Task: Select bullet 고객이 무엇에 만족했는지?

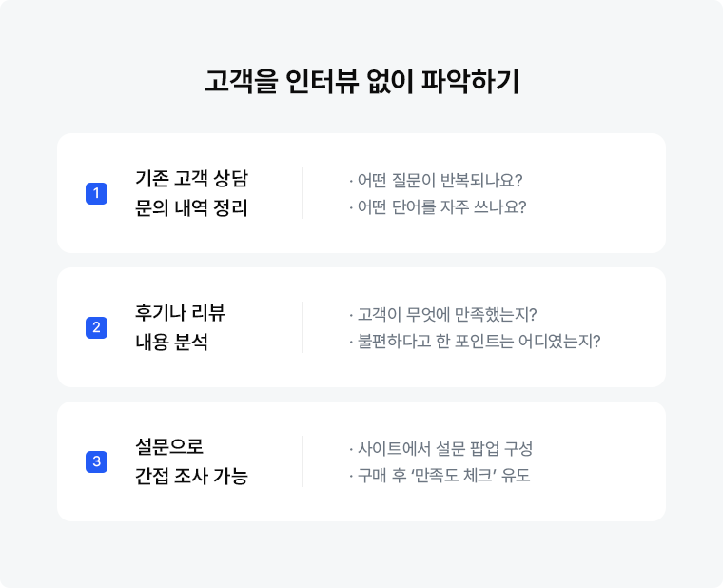Action: click(443, 315)
